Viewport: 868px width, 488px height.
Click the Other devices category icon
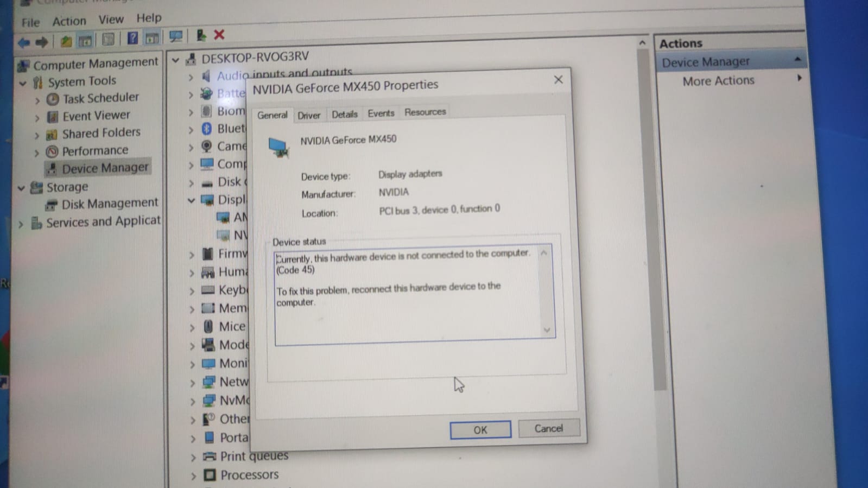coord(209,419)
